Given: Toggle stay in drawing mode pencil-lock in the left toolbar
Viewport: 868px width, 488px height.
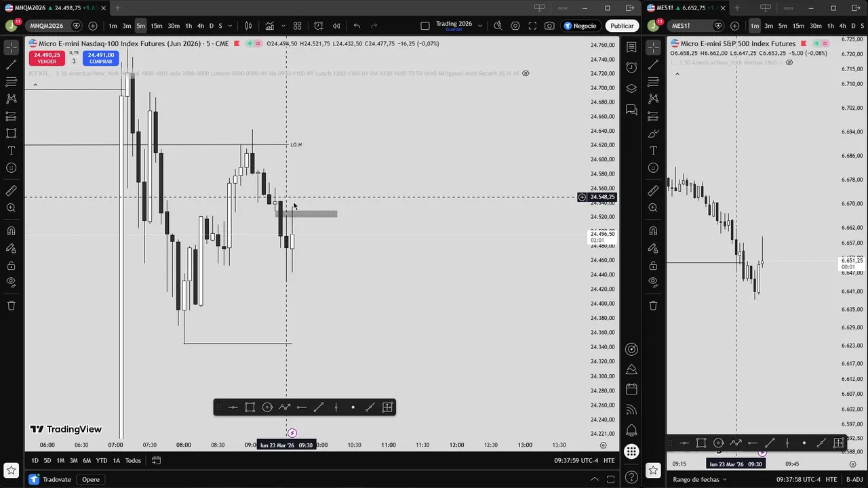Looking at the screenshot, I should [x=11, y=248].
